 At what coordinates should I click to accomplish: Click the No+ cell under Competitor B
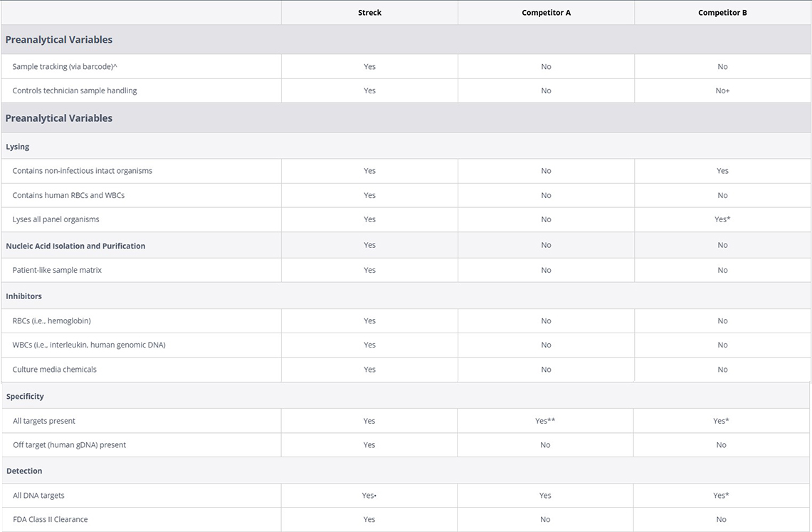tap(722, 90)
